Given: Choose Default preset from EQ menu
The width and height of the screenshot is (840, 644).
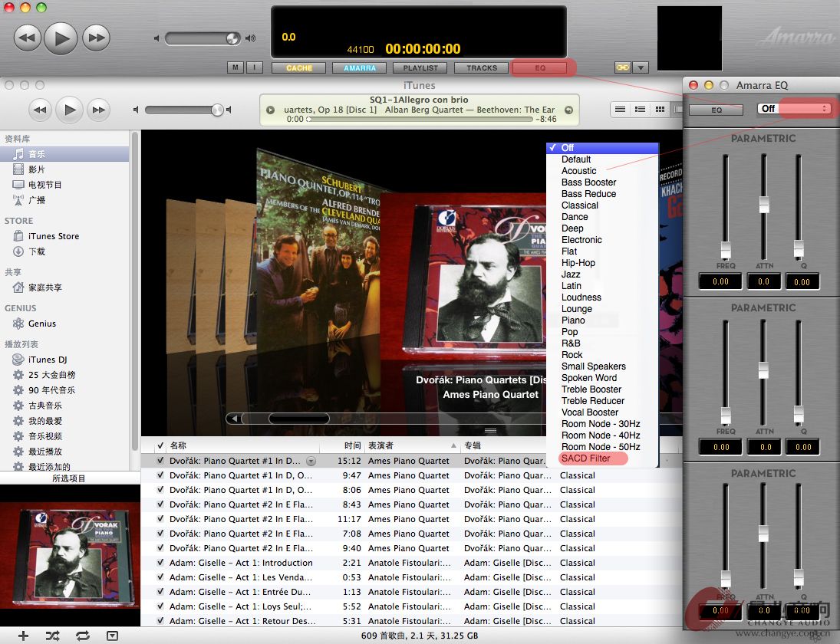Looking at the screenshot, I should click(602, 159).
